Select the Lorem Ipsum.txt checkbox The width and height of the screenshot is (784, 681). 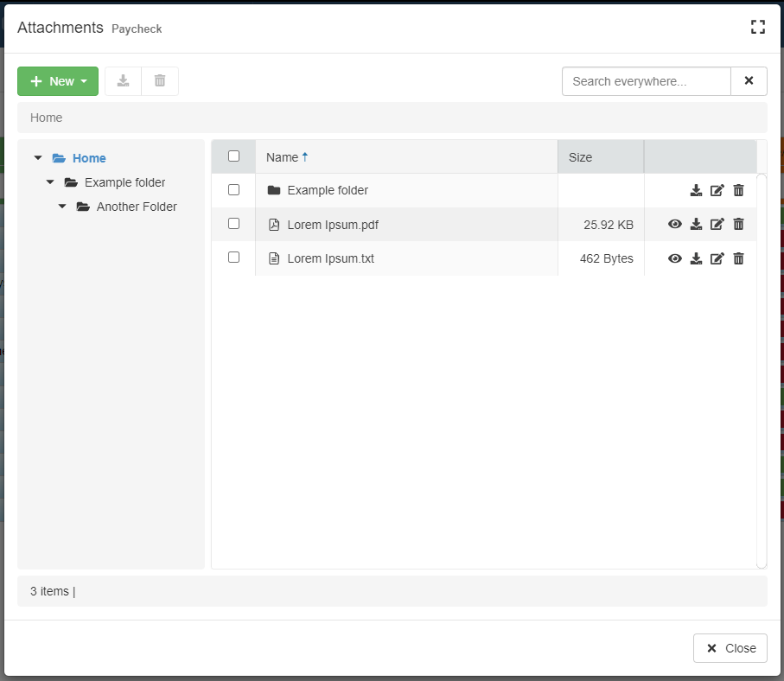(233, 258)
